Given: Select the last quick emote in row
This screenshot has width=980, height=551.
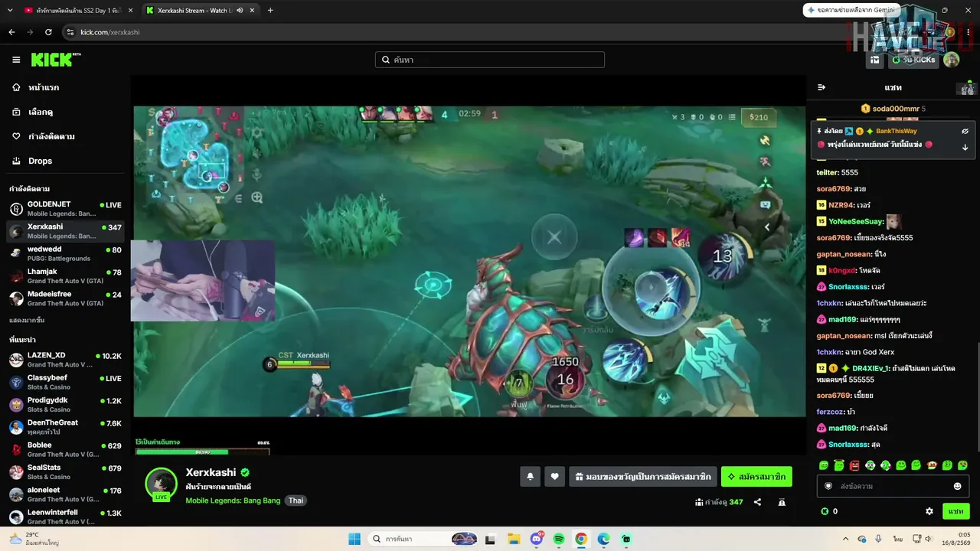Looking at the screenshot, I should pyautogui.click(x=962, y=465).
